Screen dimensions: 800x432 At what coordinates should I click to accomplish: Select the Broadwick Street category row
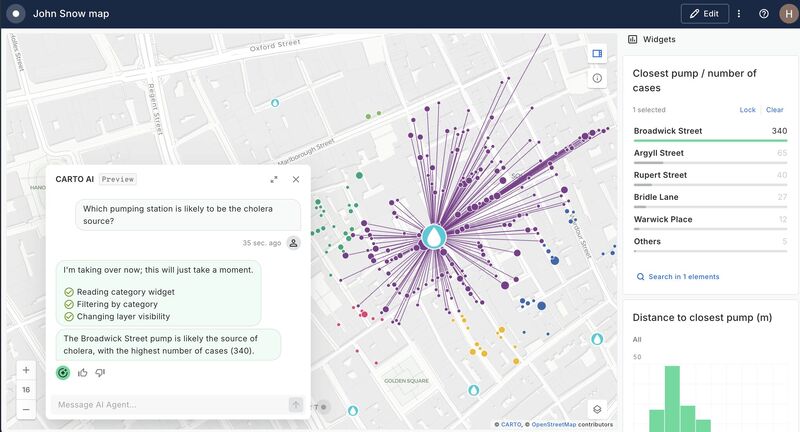coord(710,133)
